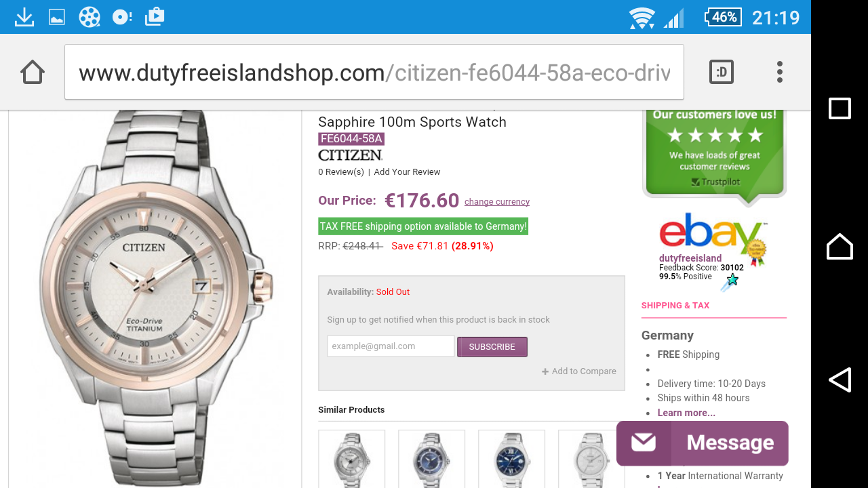Open the browser three-dot menu
This screenshot has height=488, width=868.
coord(780,72)
